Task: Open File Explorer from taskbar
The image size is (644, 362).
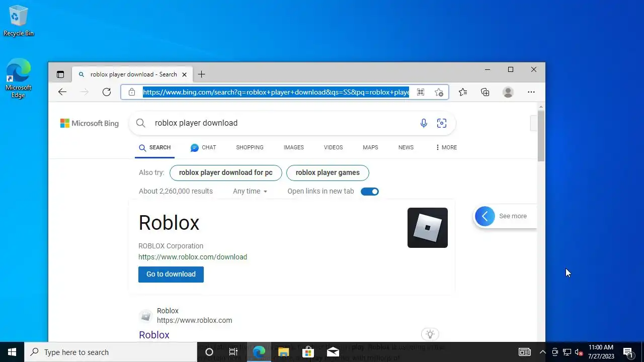Action: [x=283, y=352]
